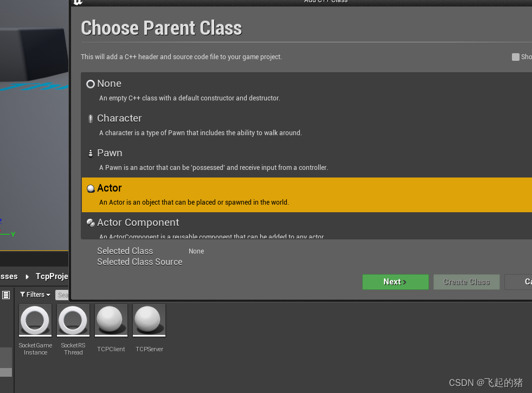532x393 pixels.
Task: Open the SocketRS Thread blueprint thumbnail
Action: (73, 320)
